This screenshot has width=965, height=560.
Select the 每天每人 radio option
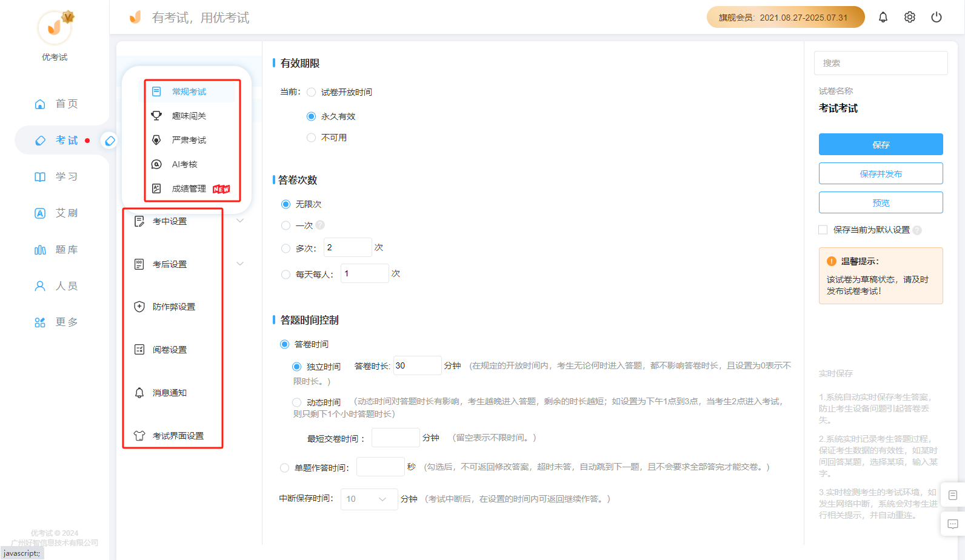[285, 275]
